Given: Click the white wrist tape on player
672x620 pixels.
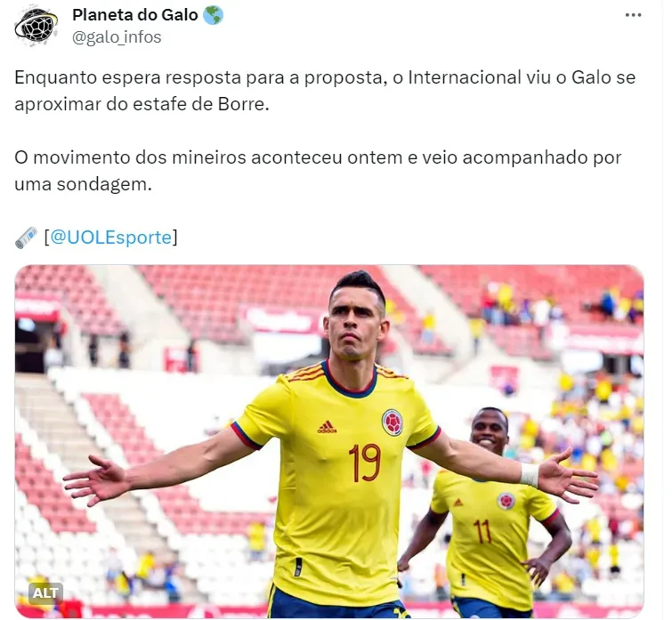Looking at the screenshot, I should (x=530, y=475).
